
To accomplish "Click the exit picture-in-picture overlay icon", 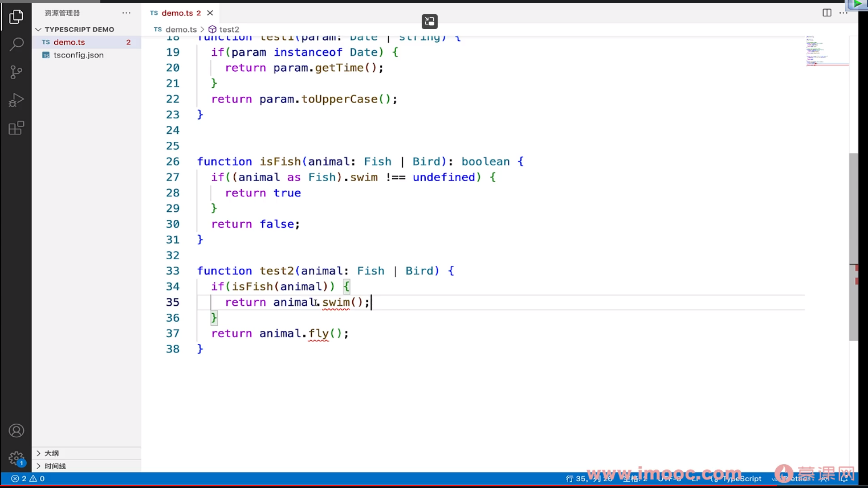I will (429, 22).
